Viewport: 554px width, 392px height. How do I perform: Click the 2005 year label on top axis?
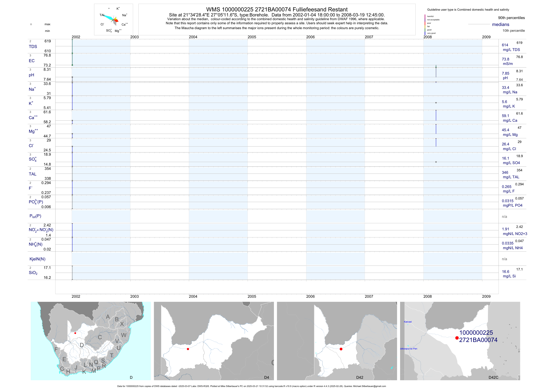click(x=252, y=37)
